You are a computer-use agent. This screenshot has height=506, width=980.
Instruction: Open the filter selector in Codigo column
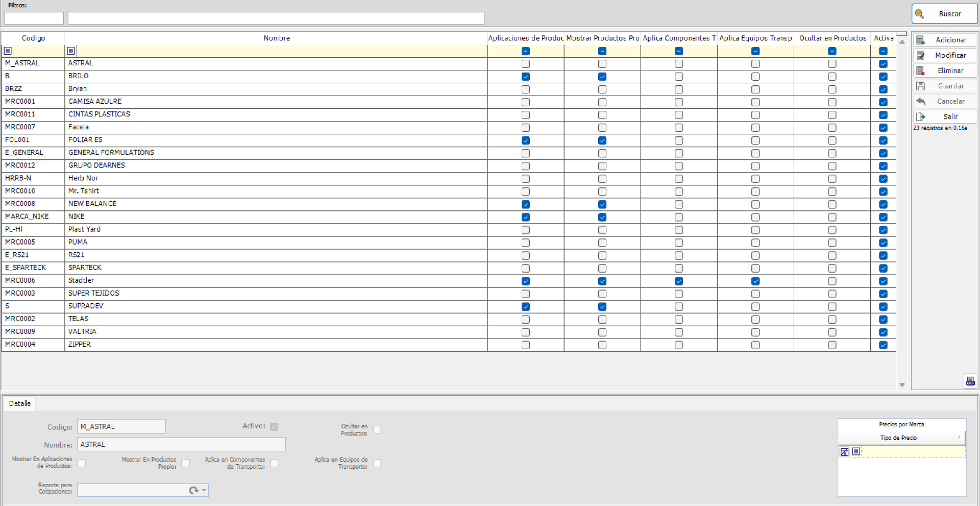[8, 51]
